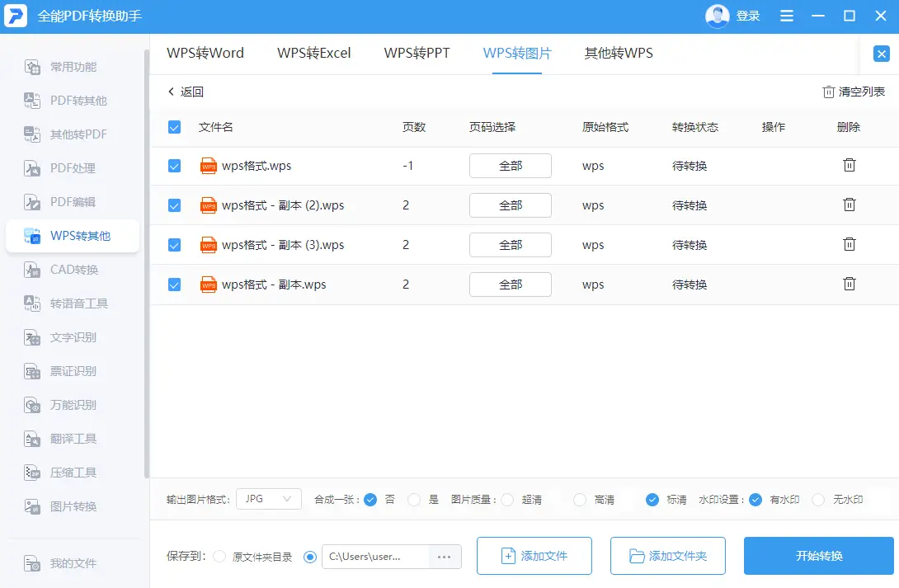Switch to WPS转Excel tab

[314, 54]
